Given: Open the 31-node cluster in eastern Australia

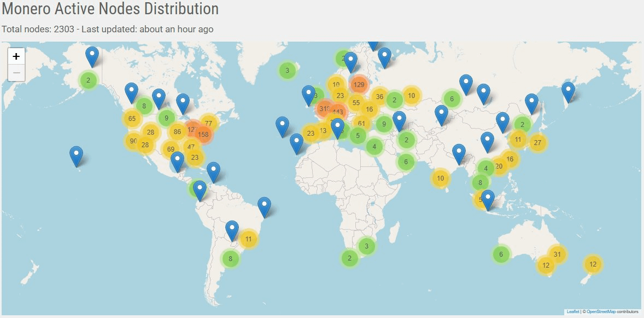Looking at the screenshot, I should pos(557,253).
